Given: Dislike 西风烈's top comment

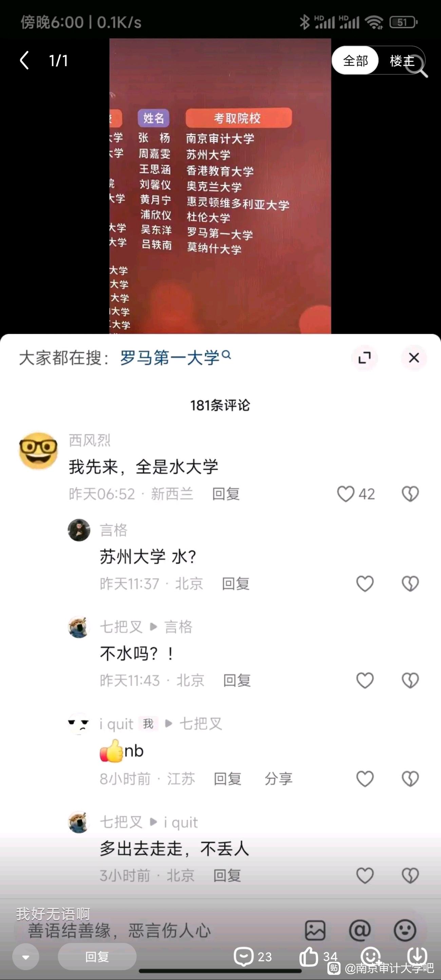Looking at the screenshot, I should tap(410, 494).
